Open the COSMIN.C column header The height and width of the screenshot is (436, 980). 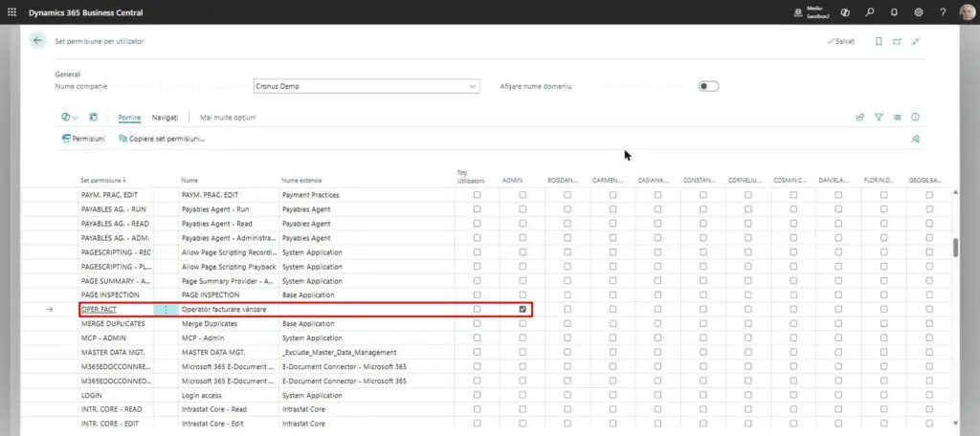click(790, 180)
